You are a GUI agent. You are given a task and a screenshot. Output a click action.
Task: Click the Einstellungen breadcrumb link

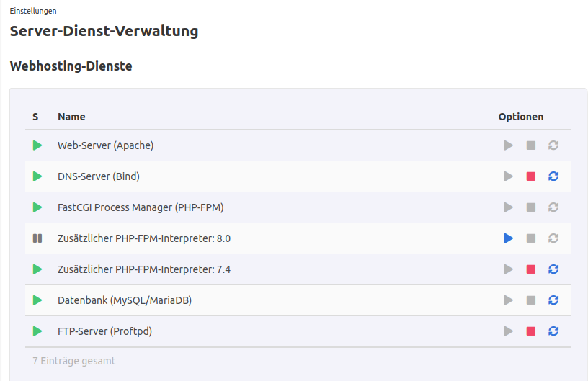click(33, 12)
